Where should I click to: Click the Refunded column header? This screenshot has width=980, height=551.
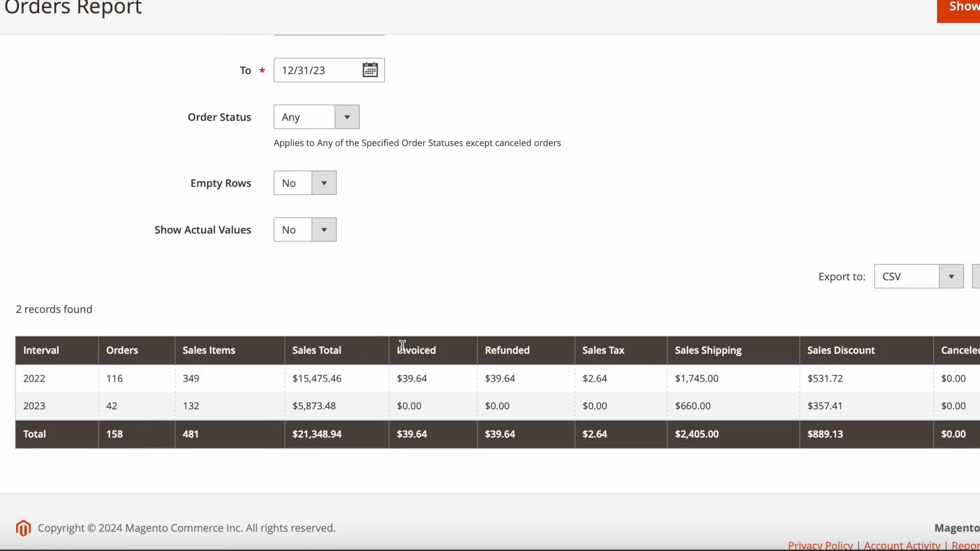point(507,350)
